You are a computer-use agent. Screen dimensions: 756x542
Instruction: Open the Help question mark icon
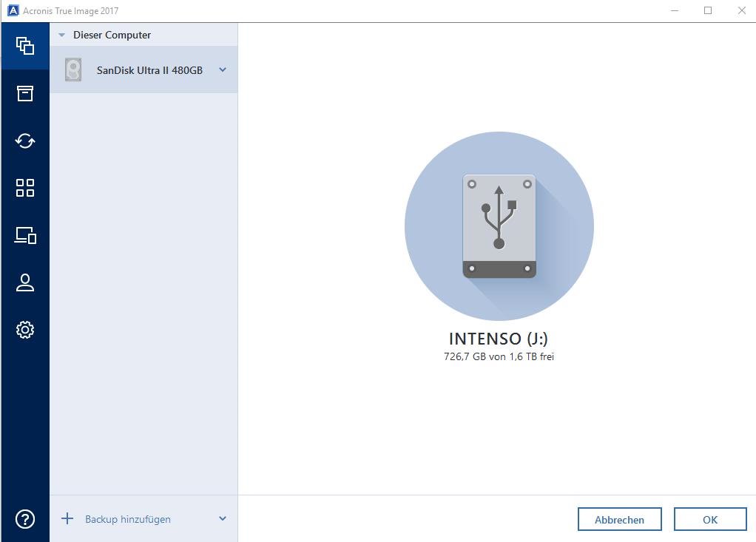(x=25, y=519)
